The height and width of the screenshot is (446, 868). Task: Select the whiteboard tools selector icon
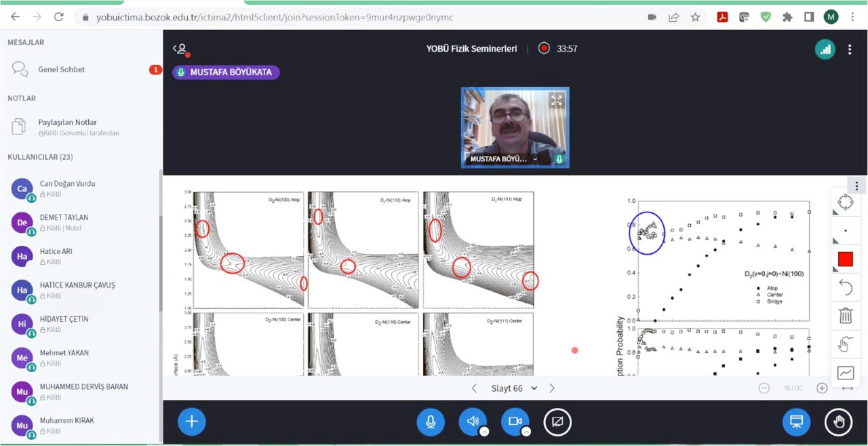click(x=845, y=202)
